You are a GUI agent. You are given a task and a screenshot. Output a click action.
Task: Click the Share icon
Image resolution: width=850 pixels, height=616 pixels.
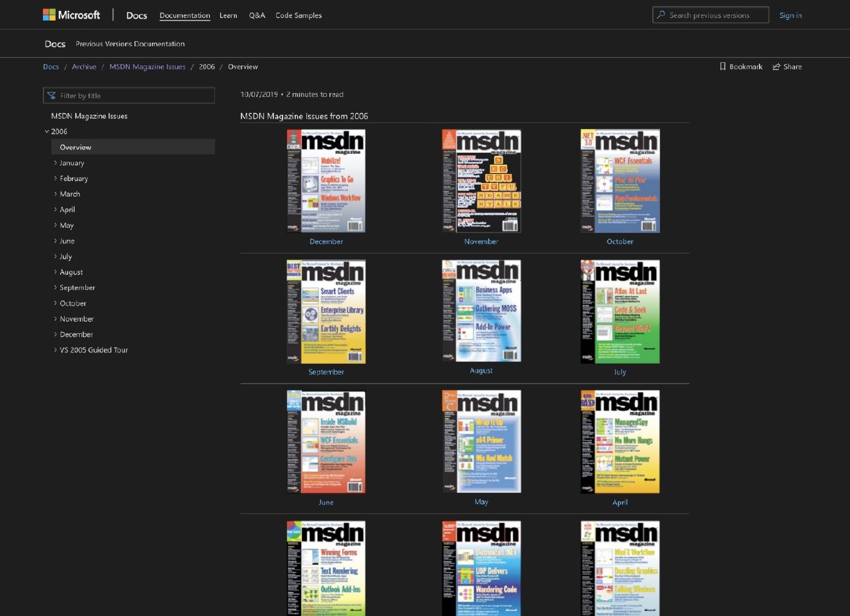tap(776, 67)
